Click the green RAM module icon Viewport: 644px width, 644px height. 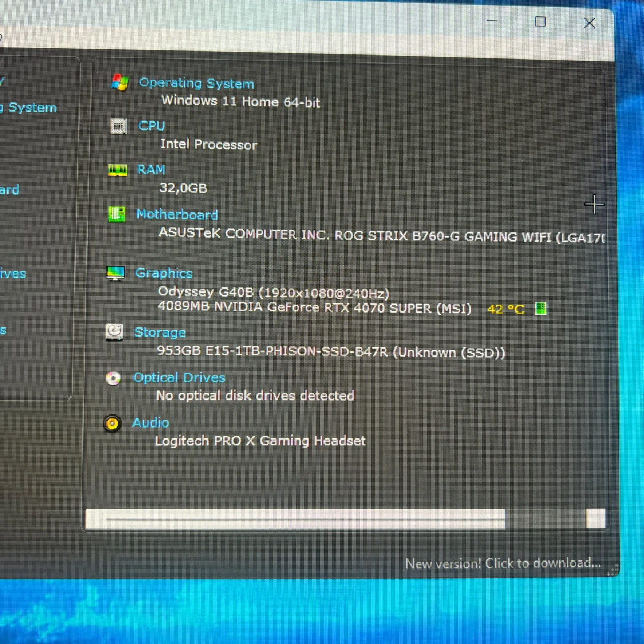click(117, 169)
